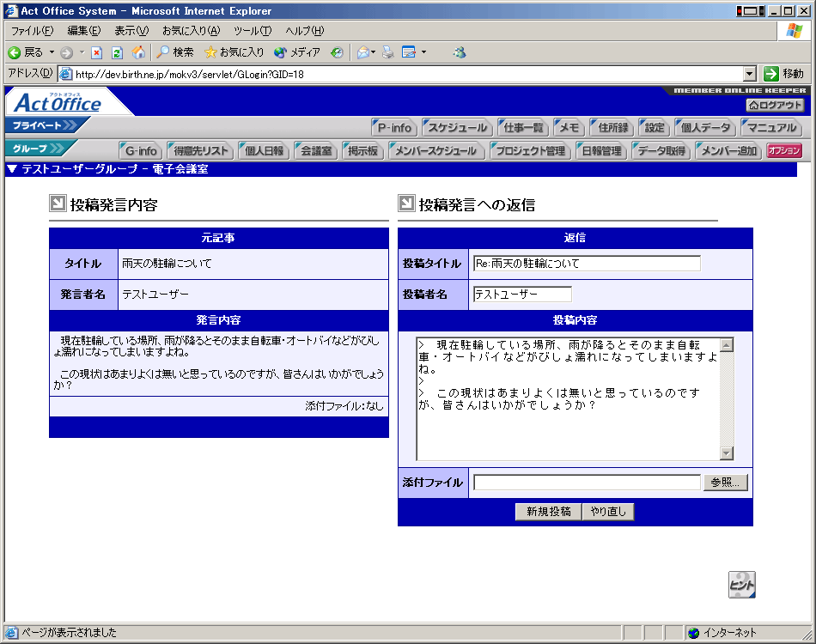Click the IE Home toolbar icon

(138, 52)
